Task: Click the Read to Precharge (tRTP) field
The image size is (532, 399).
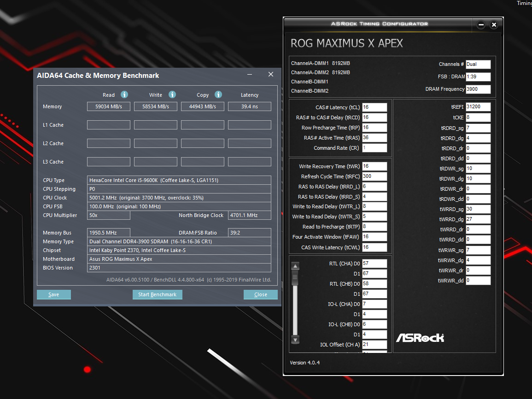Action: (374, 227)
